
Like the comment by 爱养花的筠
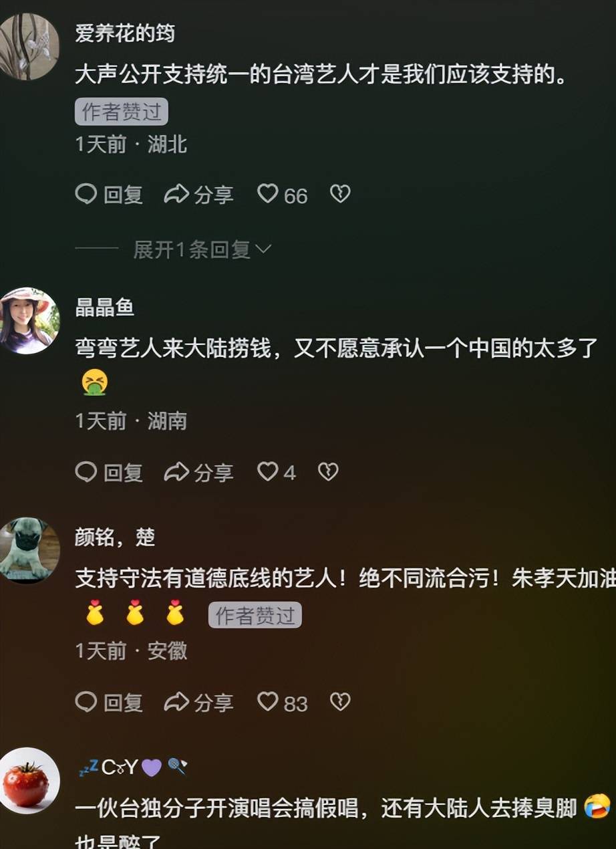282,195
